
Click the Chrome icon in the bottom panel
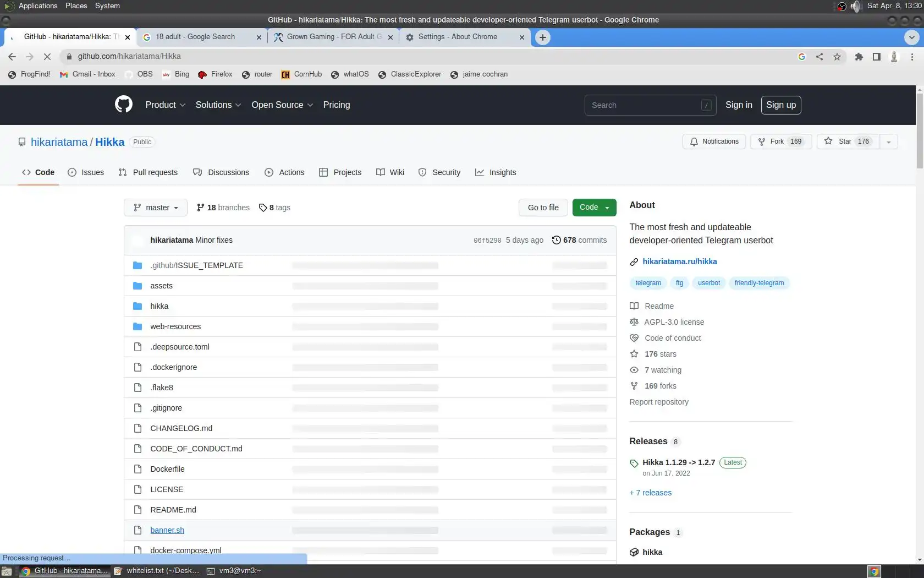click(874, 571)
